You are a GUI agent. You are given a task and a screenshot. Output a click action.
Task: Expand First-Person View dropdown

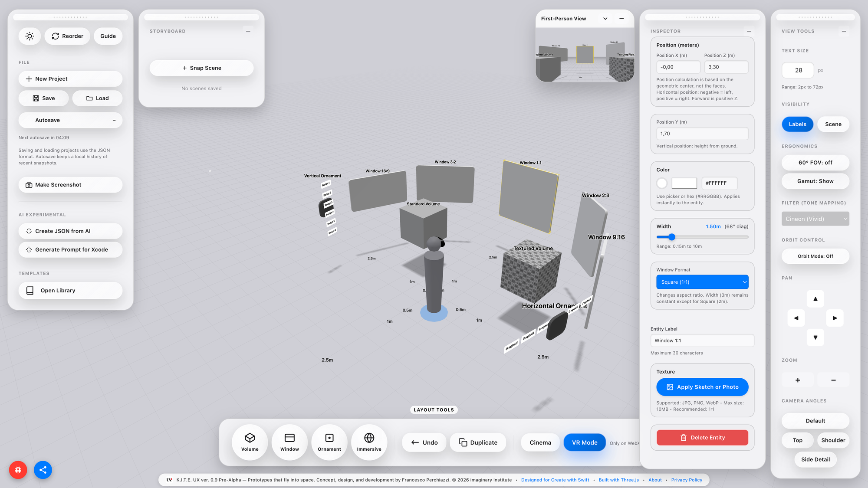[x=605, y=19]
